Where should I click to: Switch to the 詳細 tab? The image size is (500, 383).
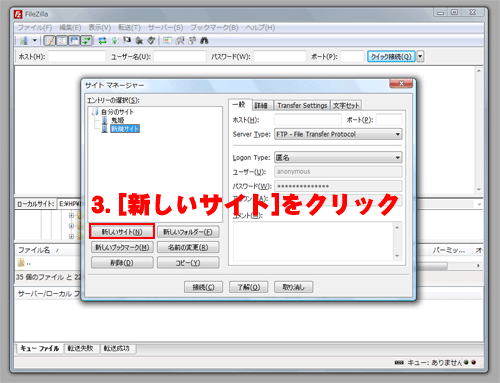pyautogui.click(x=261, y=106)
